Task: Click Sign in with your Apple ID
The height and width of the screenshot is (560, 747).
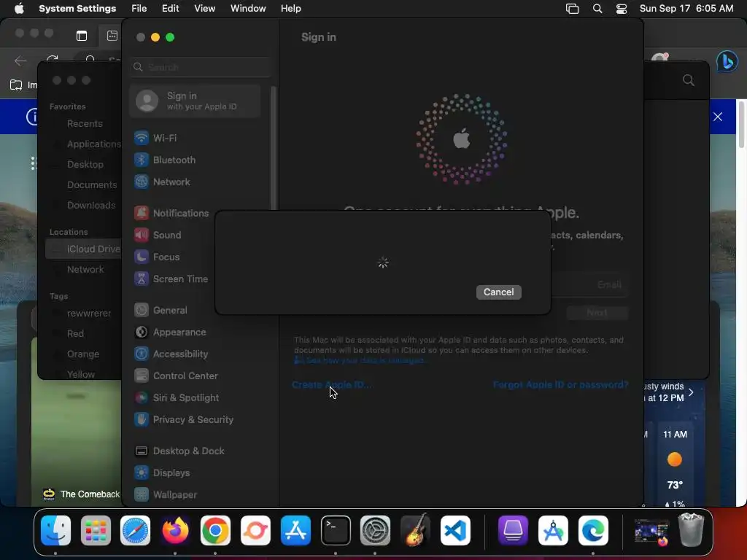Action: 196,101
